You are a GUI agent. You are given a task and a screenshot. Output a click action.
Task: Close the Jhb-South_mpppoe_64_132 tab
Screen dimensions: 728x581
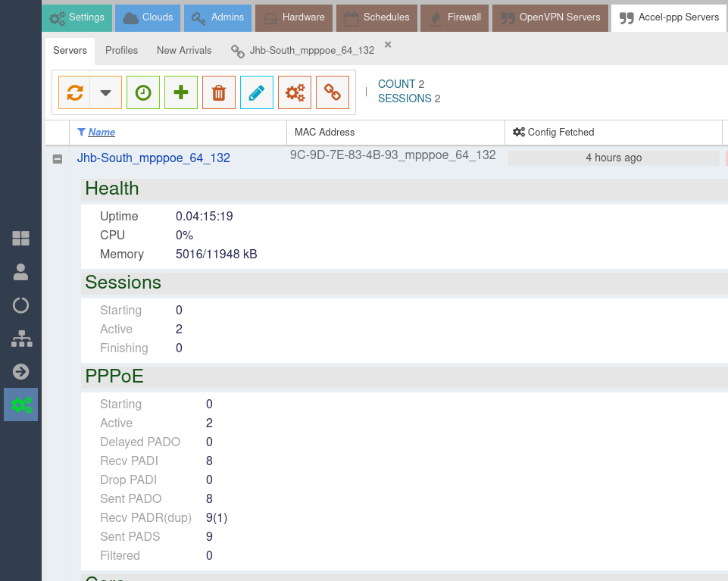click(388, 45)
